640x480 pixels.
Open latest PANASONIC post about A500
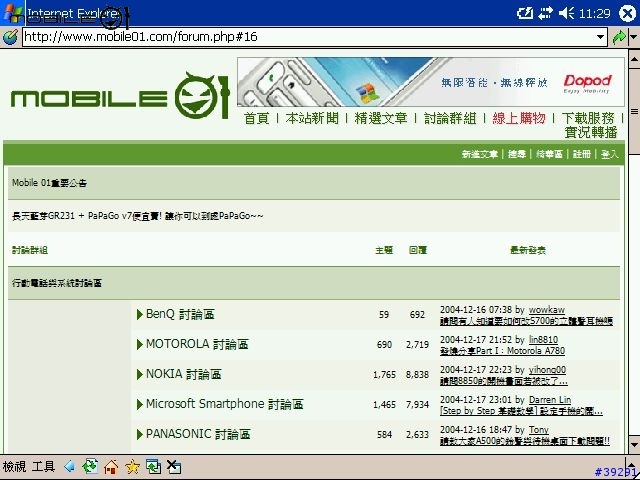[x=525, y=441]
